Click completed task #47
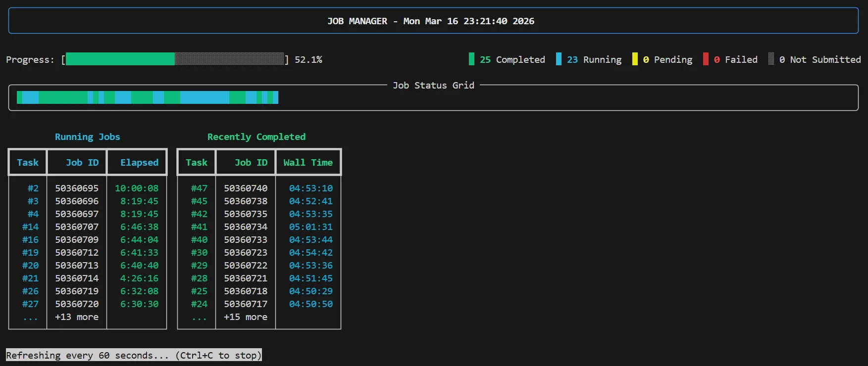Image resolution: width=868 pixels, height=366 pixels. (199, 188)
